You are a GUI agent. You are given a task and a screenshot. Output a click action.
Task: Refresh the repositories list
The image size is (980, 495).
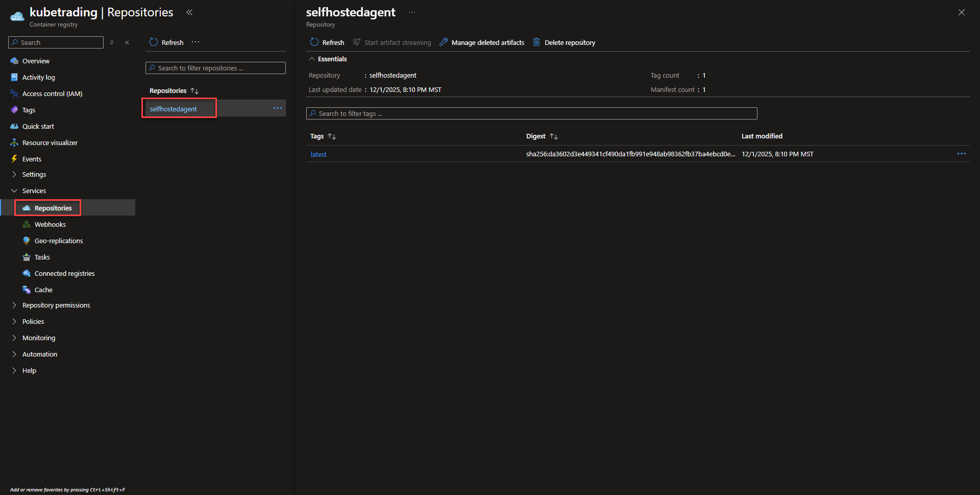[x=166, y=42]
